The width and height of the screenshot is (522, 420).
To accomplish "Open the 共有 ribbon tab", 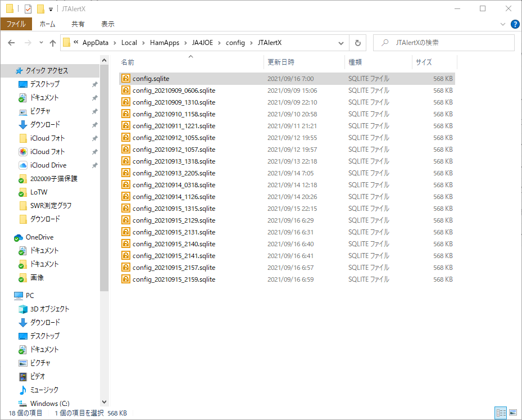I will point(78,24).
